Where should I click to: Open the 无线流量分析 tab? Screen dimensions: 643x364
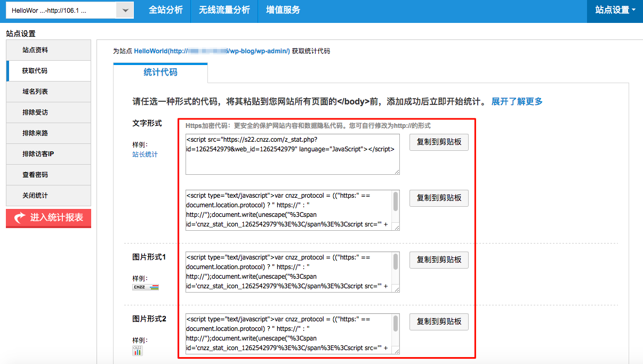224,10
